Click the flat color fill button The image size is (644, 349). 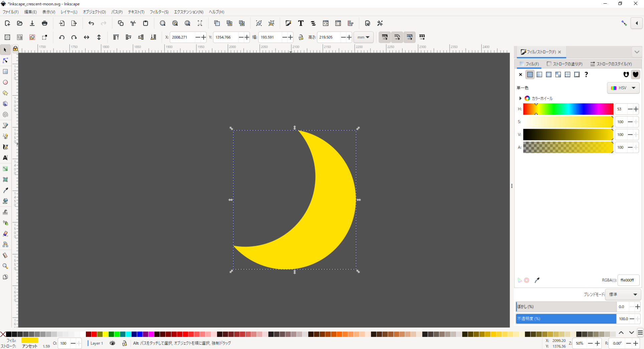pos(530,75)
